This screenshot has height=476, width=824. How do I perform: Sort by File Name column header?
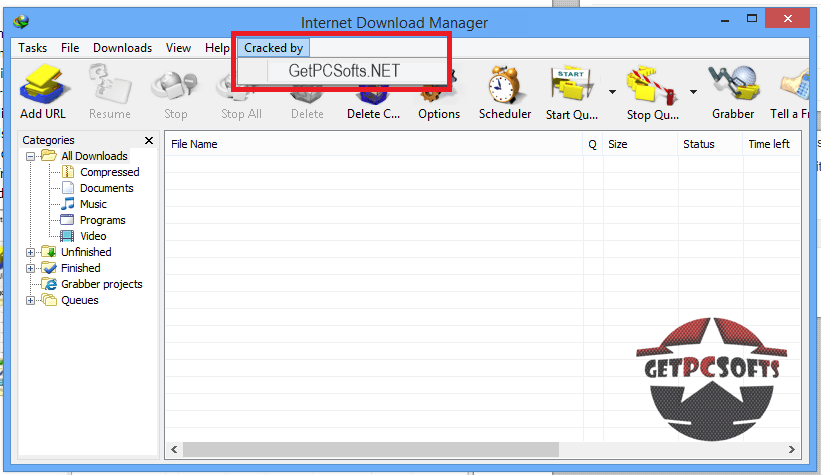tap(374, 144)
